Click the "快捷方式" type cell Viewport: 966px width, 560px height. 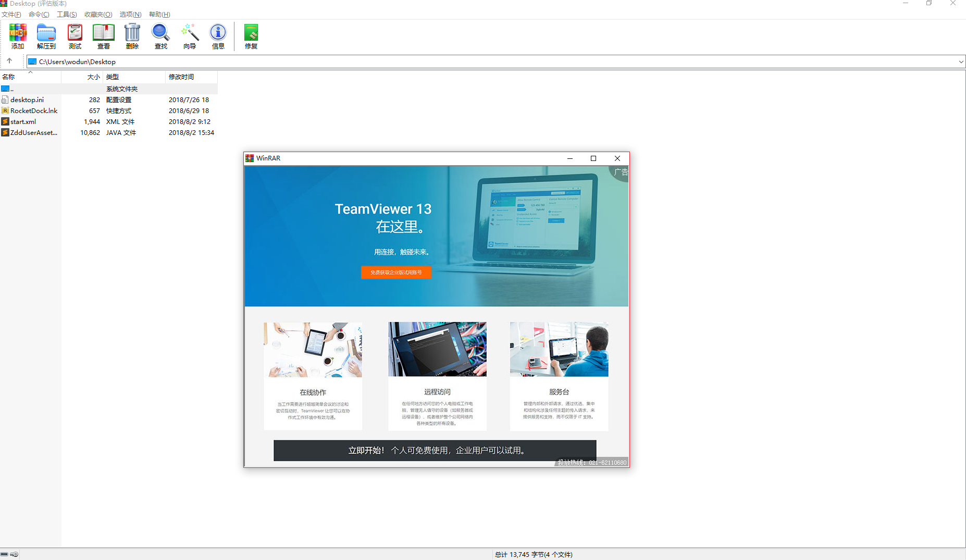119,110
